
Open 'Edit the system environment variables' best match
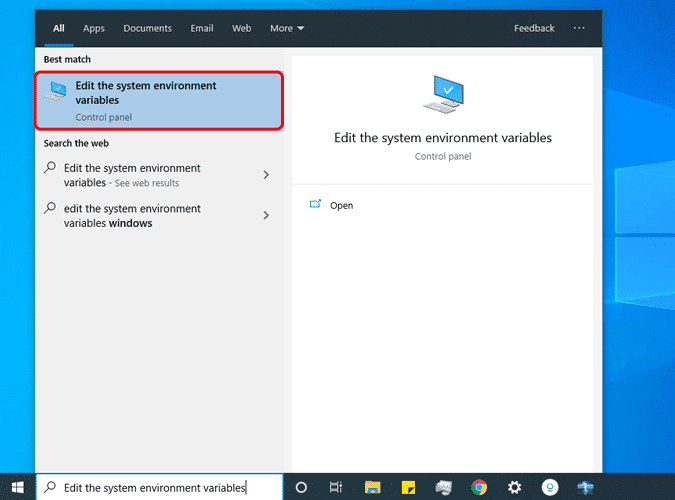click(159, 101)
